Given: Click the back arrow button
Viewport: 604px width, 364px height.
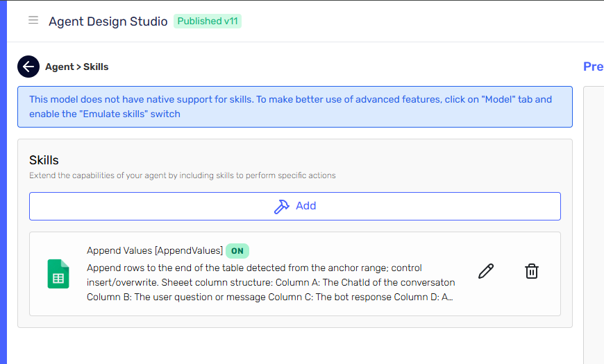Looking at the screenshot, I should click(28, 67).
